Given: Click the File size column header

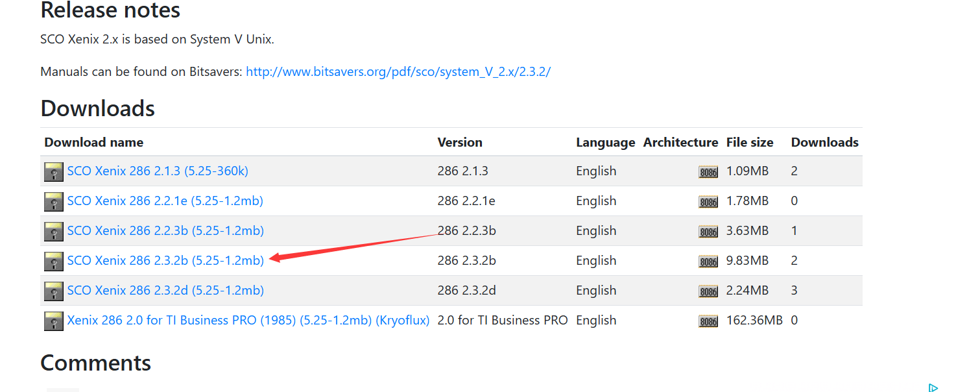Looking at the screenshot, I should (x=750, y=142).
